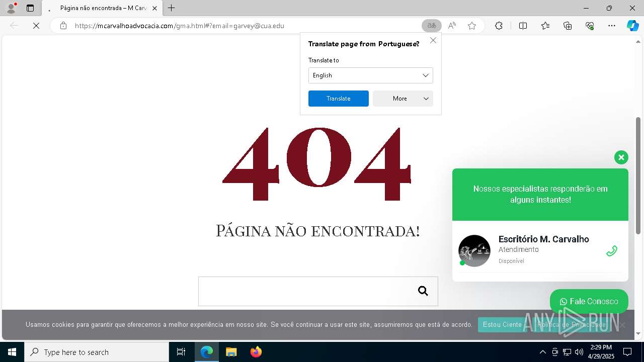Toggle the translate icon in address bar
Image resolution: width=644 pixels, height=362 pixels.
click(x=431, y=26)
